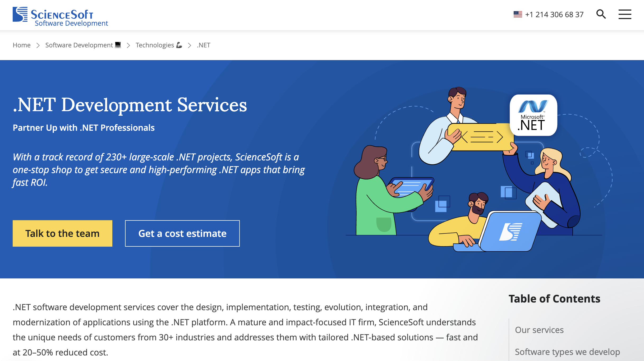Open the search magnifier icon

tap(601, 14)
